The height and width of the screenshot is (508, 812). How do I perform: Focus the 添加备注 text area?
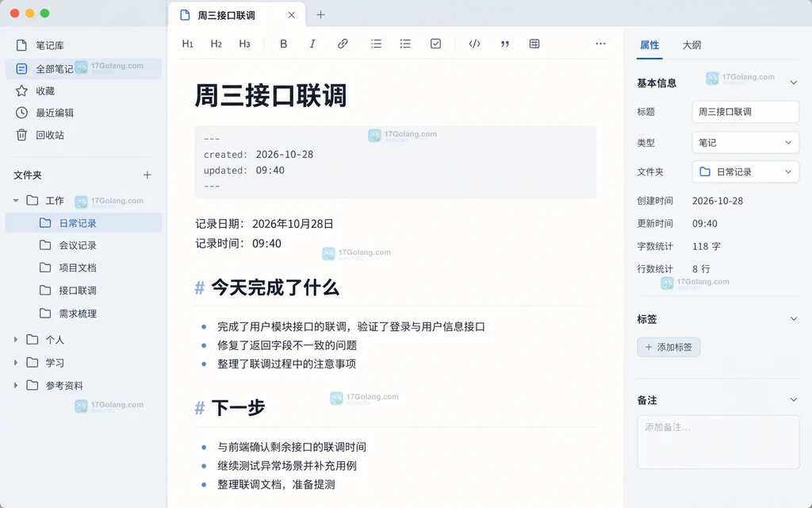(718, 442)
